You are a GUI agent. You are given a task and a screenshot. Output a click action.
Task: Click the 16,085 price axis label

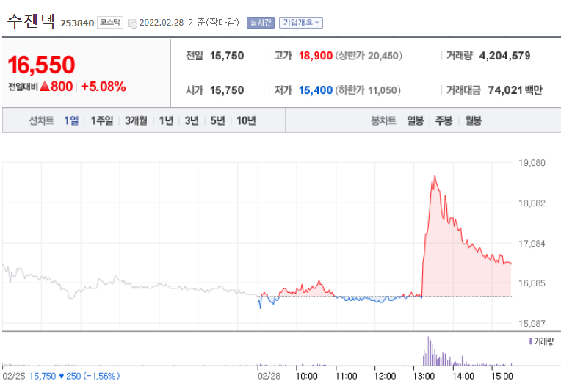click(x=532, y=283)
